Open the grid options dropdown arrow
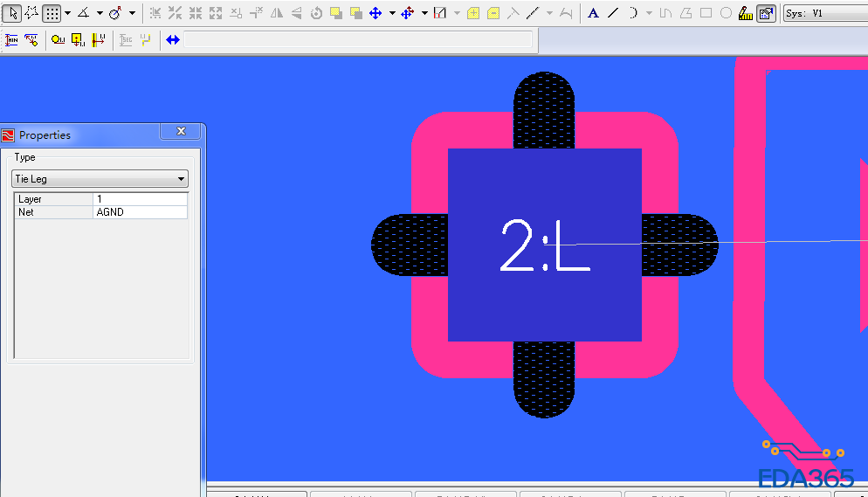 click(x=67, y=13)
